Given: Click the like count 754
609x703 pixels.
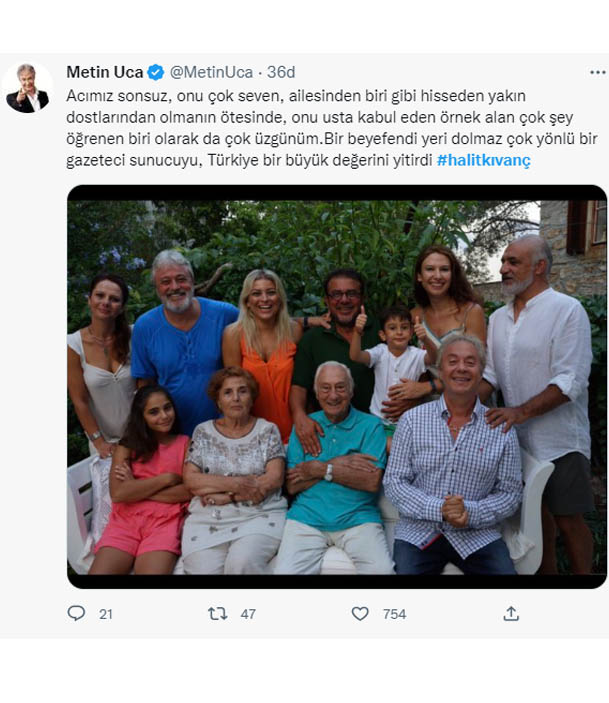Looking at the screenshot, I should point(394,614).
